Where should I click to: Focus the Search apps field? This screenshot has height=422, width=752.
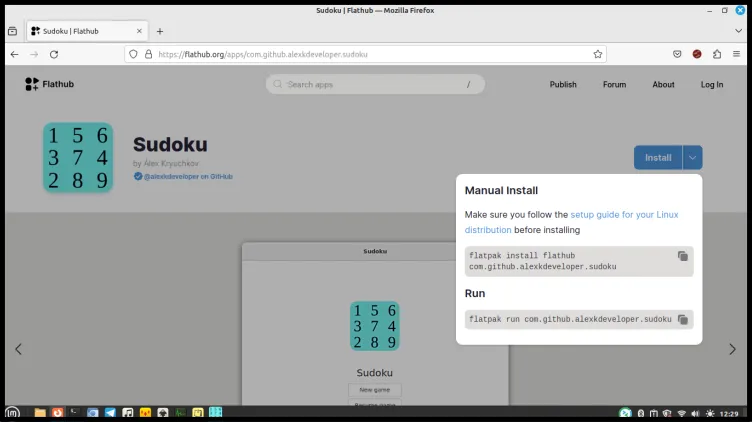point(375,84)
